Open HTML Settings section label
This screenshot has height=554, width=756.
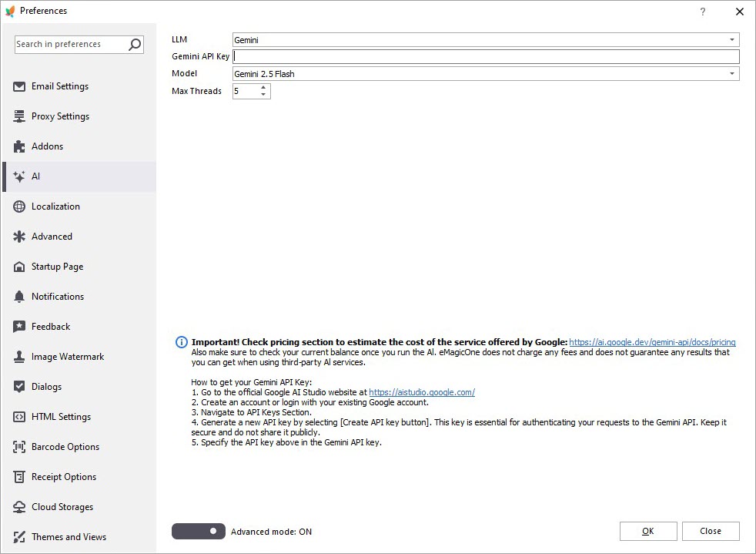[x=62, y=417]
